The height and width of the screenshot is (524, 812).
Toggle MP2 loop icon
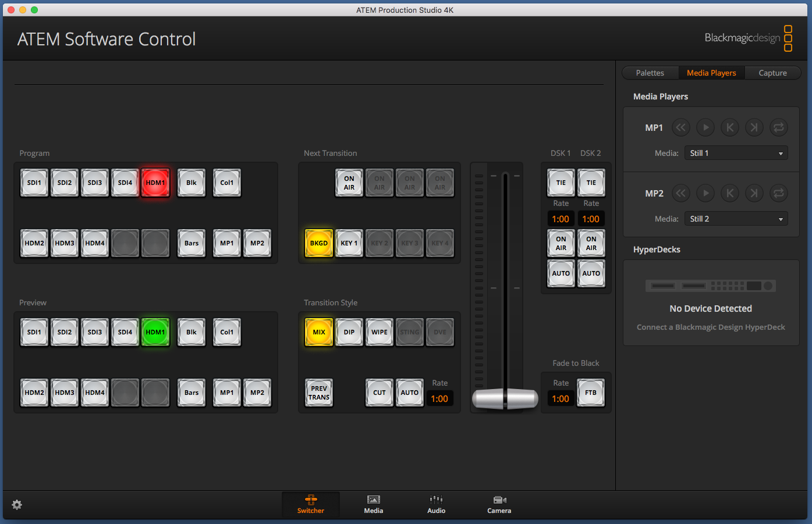[x=779, y=193]
